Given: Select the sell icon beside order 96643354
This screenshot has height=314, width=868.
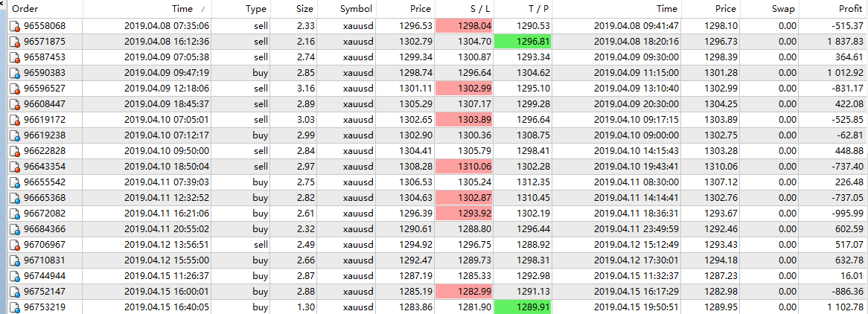Looking at the screenshot, I should point(14,167).
